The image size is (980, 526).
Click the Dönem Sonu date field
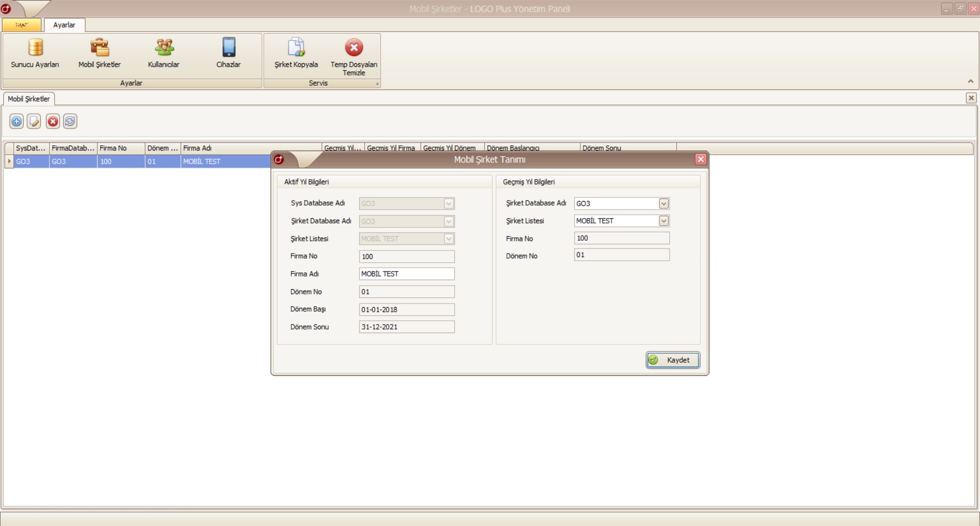(406, 327)
